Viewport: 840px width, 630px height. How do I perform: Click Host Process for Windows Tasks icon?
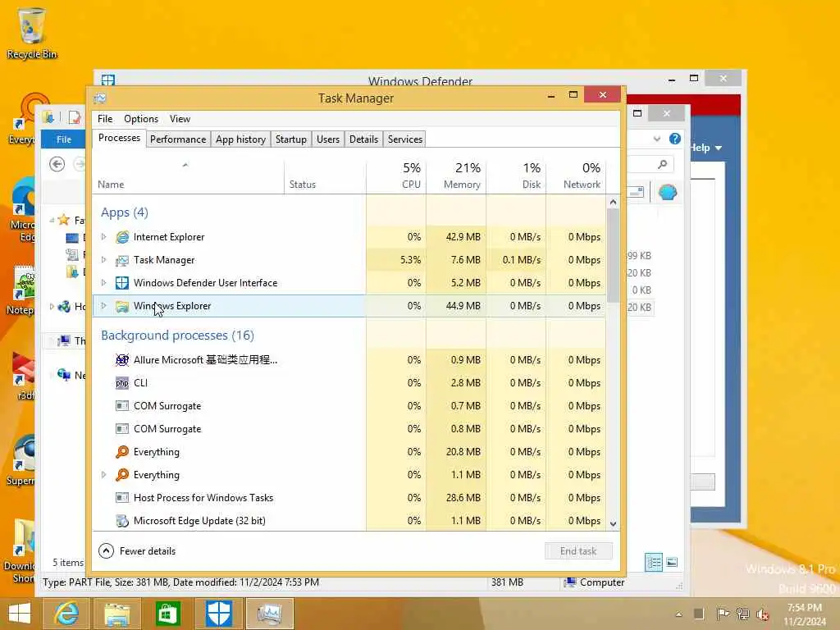(x=122, y=498)
